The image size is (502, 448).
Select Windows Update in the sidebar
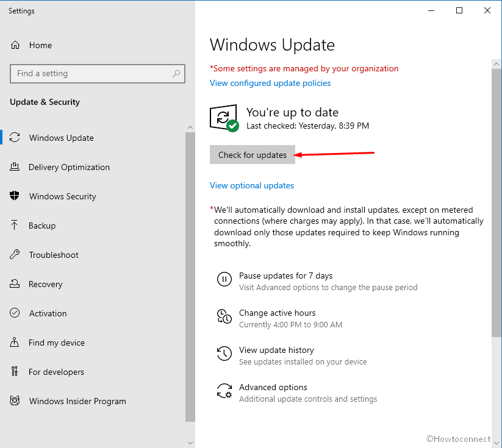(93, 138)
